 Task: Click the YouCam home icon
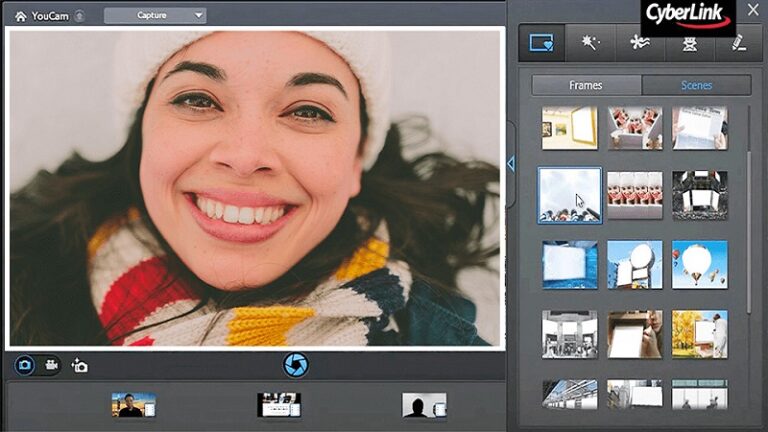click(x=21, y=16)
